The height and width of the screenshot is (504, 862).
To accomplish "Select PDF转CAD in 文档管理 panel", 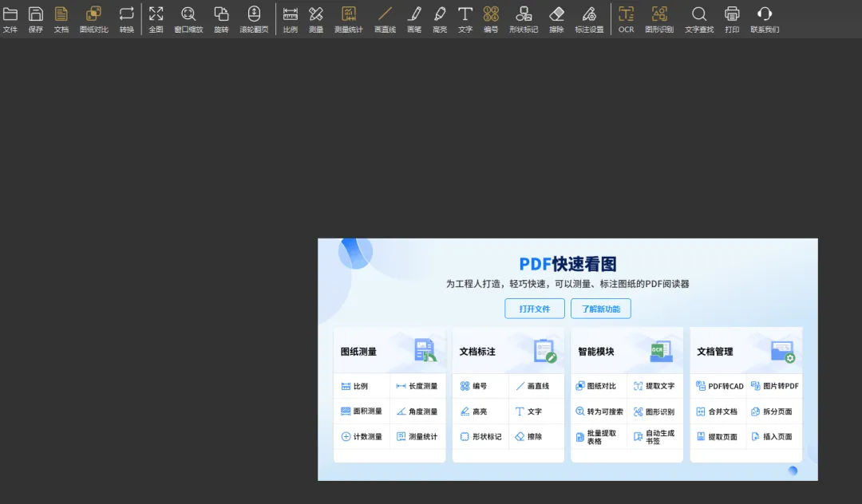I will click(x=720, y=386).
